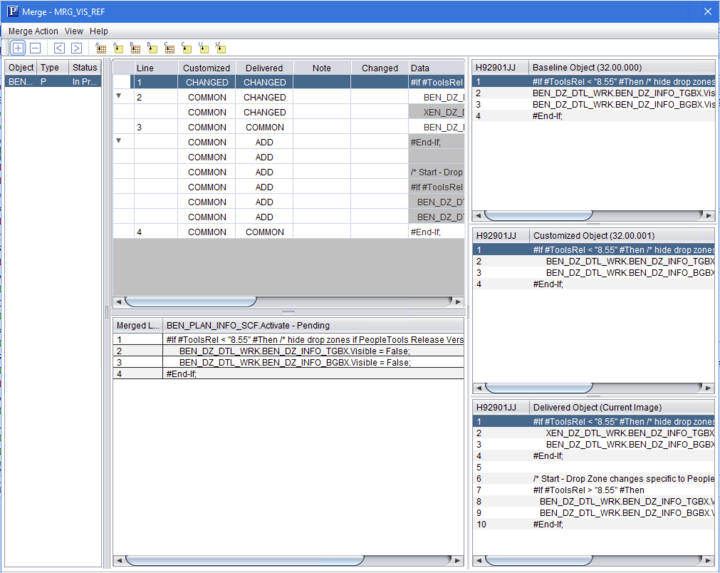Click the Type column header in object list
This screenshot has width=720, height=573.
pyautogui.click(x=52, y=67)
